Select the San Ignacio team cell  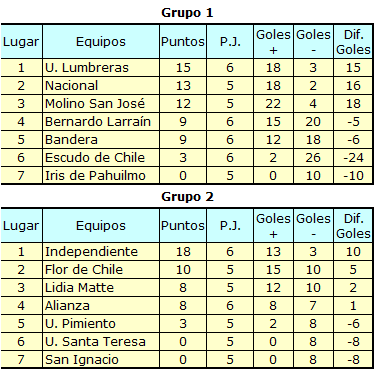[101, 359]
